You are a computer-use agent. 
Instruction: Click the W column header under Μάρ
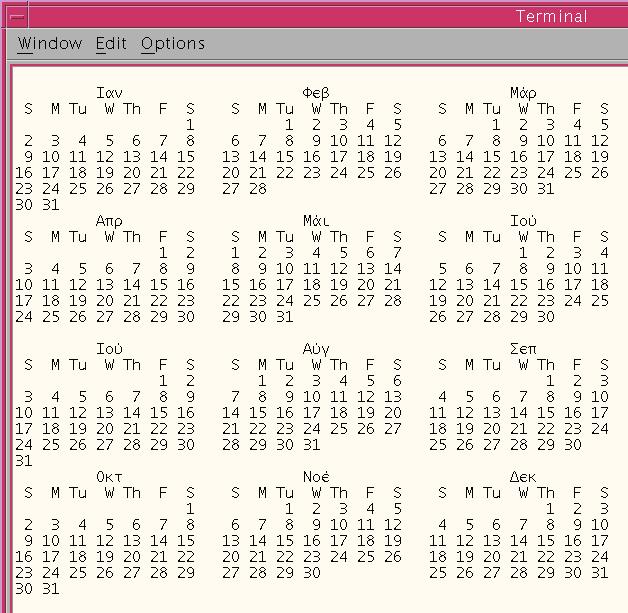point(523,109)
